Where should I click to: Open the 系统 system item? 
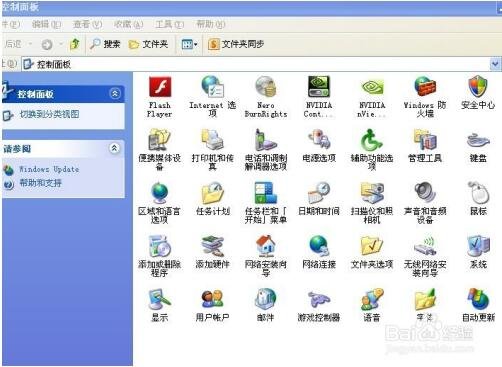[478, 252]
